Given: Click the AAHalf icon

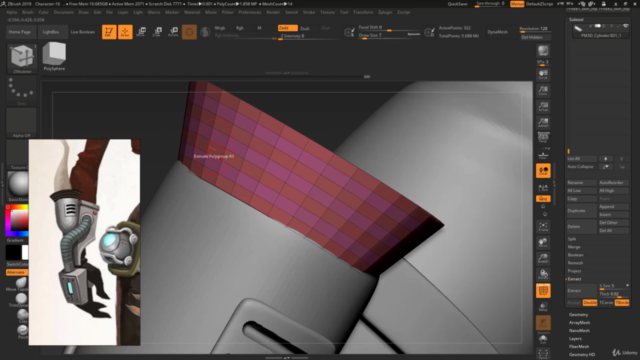Looking at the screenshot, I should coord(543,122).
